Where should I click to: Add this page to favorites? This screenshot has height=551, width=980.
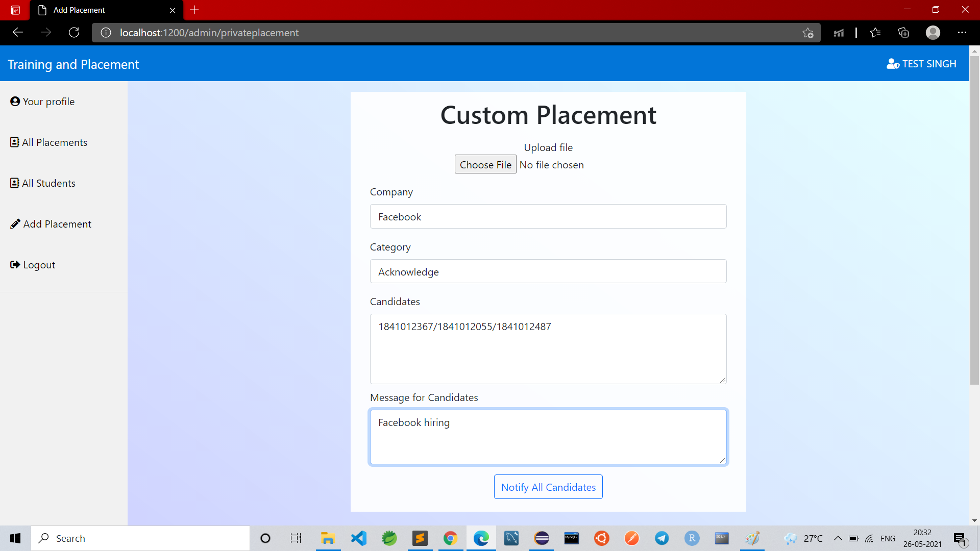tap(808, 32)
